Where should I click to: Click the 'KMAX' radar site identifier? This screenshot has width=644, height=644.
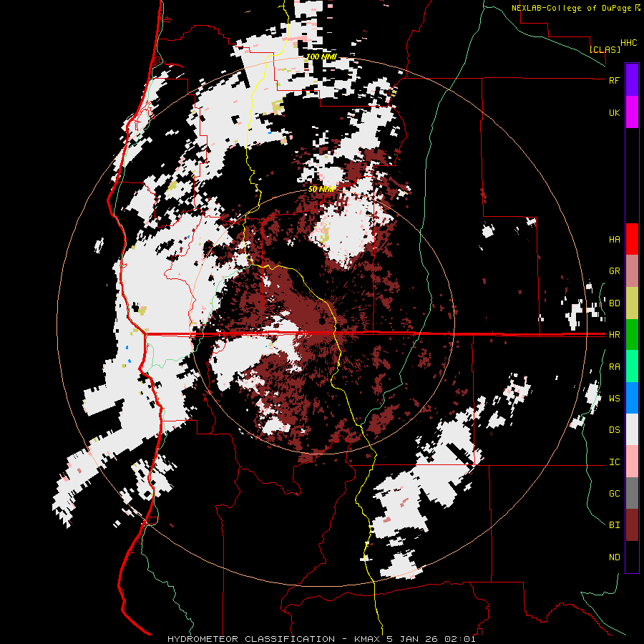tap(367, 639)
